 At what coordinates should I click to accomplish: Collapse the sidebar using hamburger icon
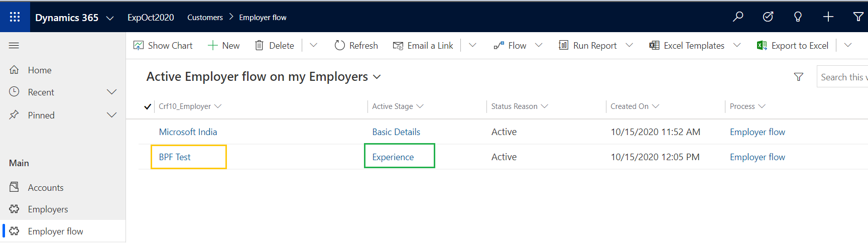pos(14,46)
